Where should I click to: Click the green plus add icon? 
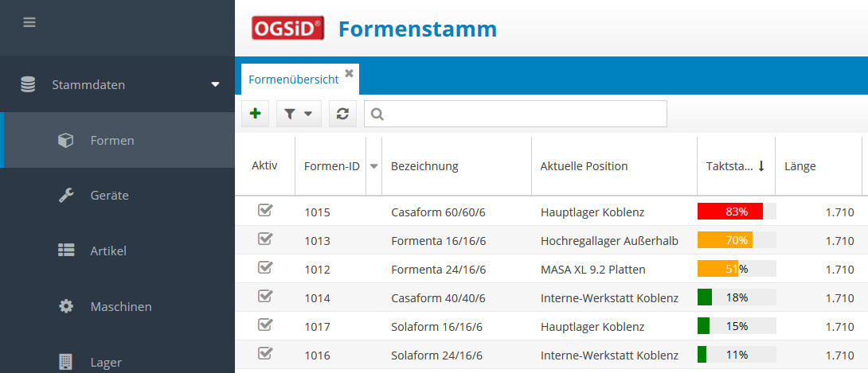pyautogui.click(x=255, y=114)
